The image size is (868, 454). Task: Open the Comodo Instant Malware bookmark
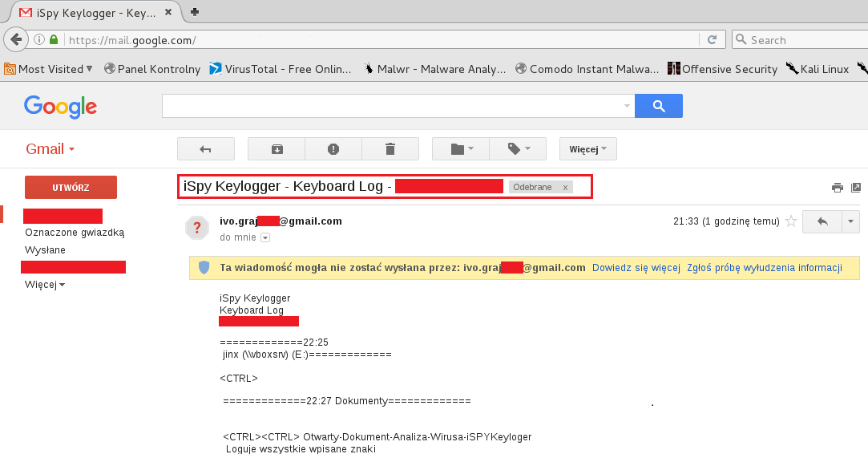[587, 69]
